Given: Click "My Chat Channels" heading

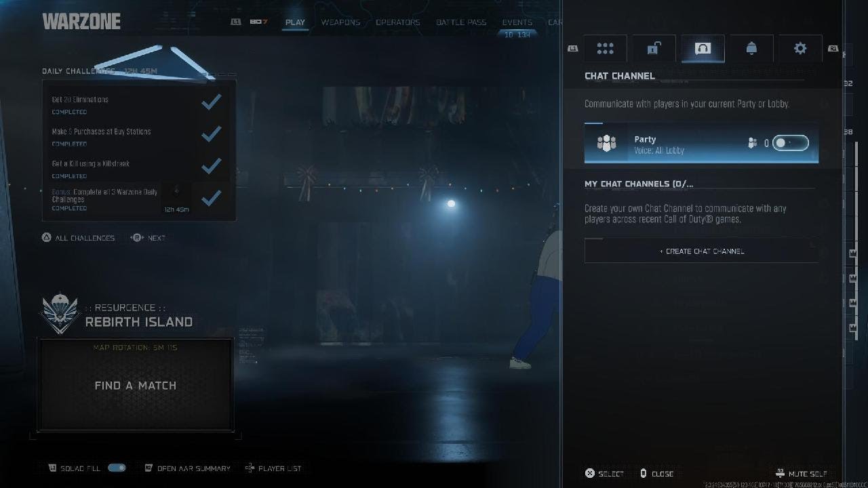Looking at the screenshot, I should 639,184.
